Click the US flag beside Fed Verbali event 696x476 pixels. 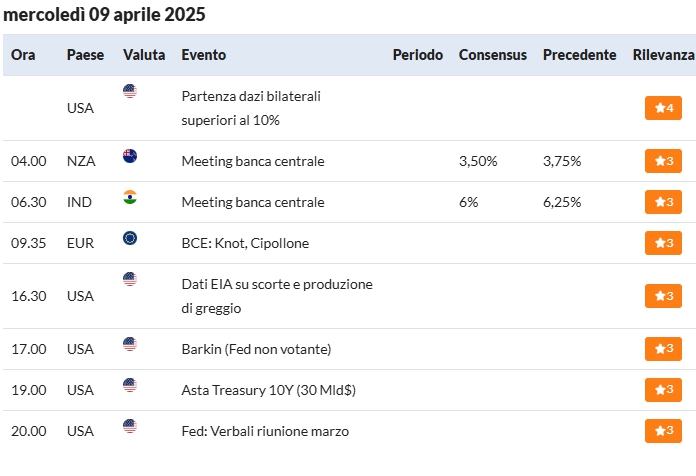(x=130, y=426)
